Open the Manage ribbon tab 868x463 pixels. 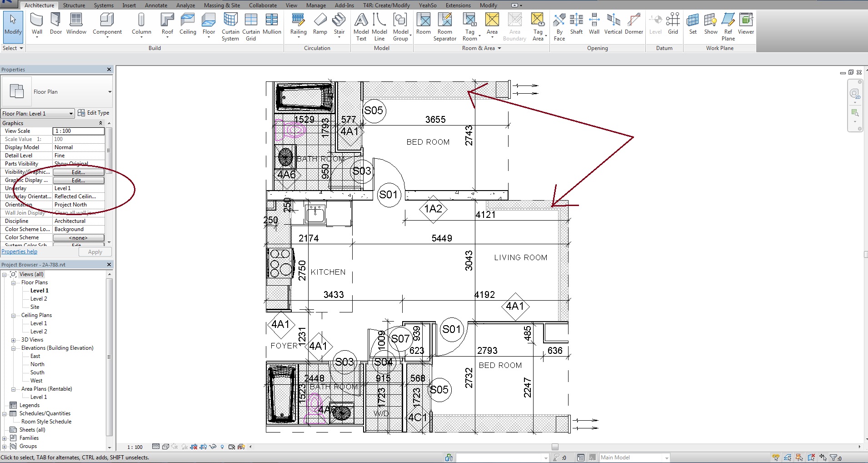316,5
